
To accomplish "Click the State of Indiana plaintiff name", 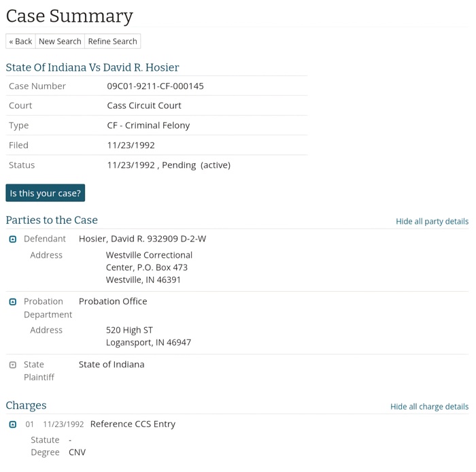I will click(x=112, y=365).
